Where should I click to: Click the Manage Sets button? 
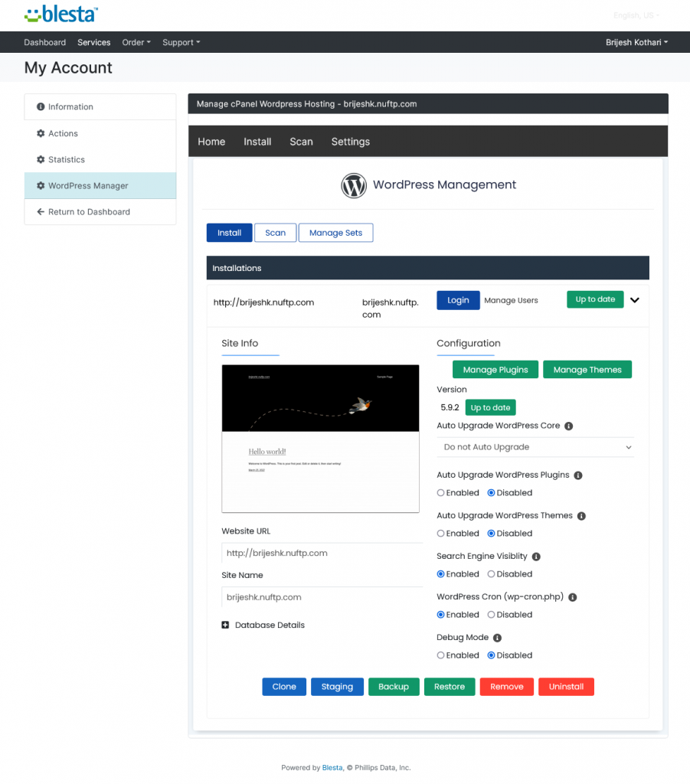click(x=336, y=233)
